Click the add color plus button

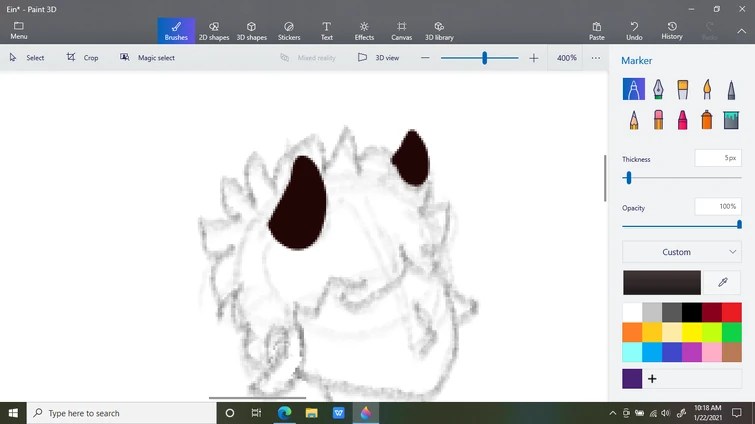(x=653, y=379)
